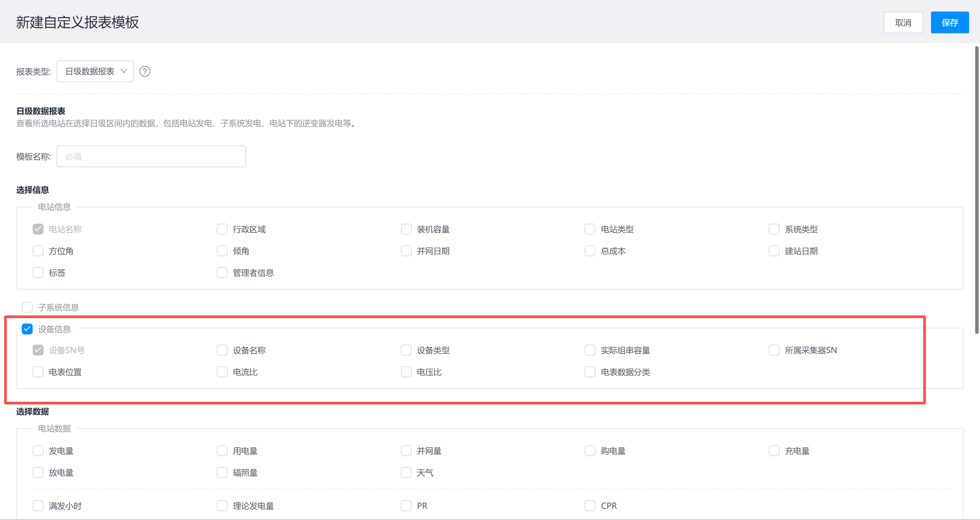Check the 电流比 checkbox
The height and width of the screenshot is (520, 980).
[222, 372]
